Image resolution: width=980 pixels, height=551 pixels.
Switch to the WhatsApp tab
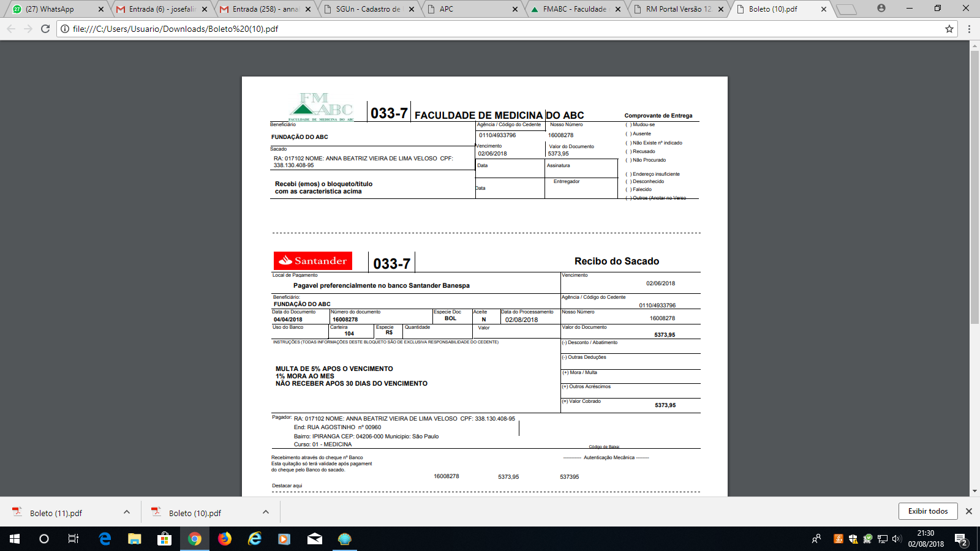[55, 9]
